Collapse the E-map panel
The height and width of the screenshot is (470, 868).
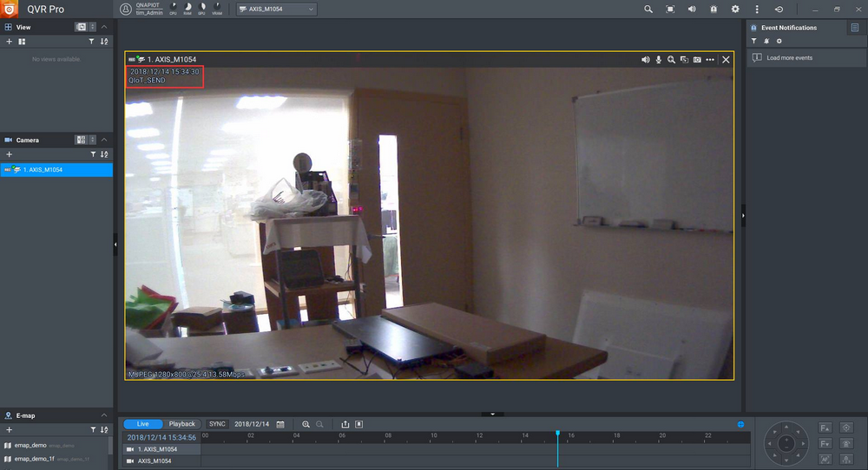pos(104,415)
